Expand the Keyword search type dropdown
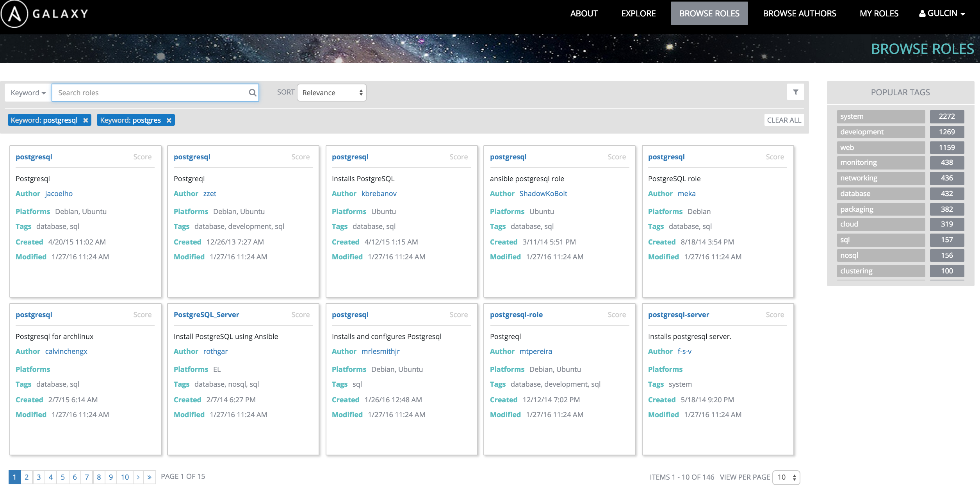 pyautogui.click(x=28, y=93)
